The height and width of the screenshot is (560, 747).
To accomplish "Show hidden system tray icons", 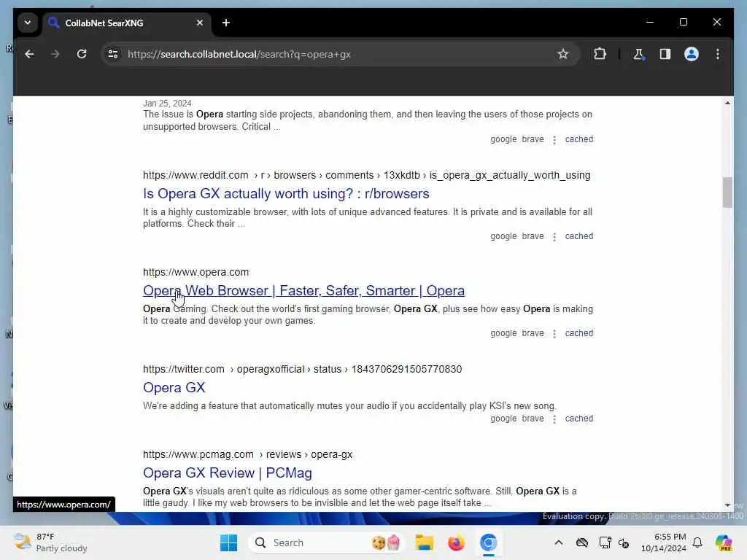I will coord(558,542).
